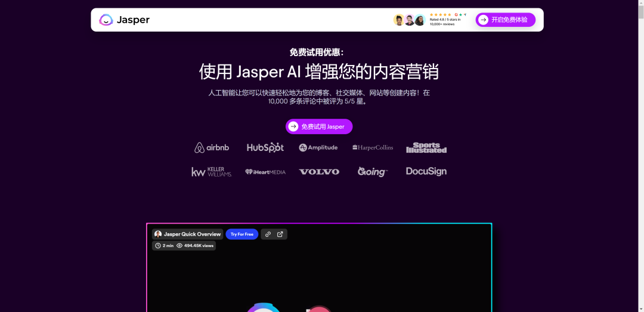The height and width of the screenshot is (312, 644).
Task: Click the Rated 4.8 / 5 stars text
Action: click(445, 19)
